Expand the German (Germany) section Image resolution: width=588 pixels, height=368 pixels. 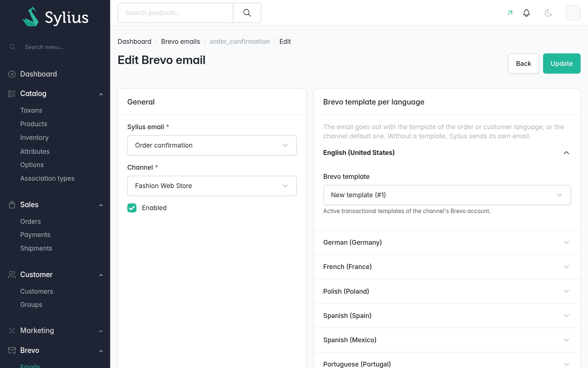447,243
